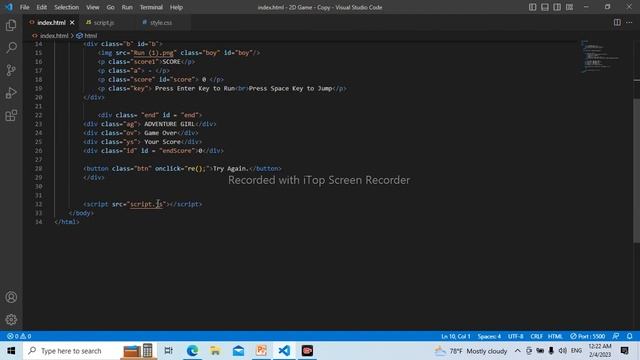Image resolution: width=640 pixels, height=360 pixels.
Task: Open the weather widget 78°F Mostly cloudy
Action: pos(470,351)
